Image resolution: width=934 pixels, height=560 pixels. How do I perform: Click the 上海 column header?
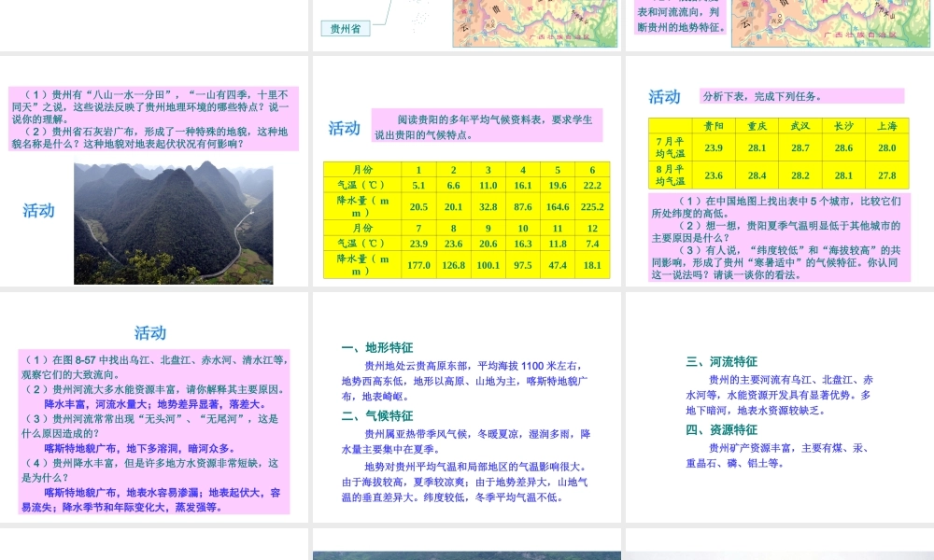pos(887,126)
